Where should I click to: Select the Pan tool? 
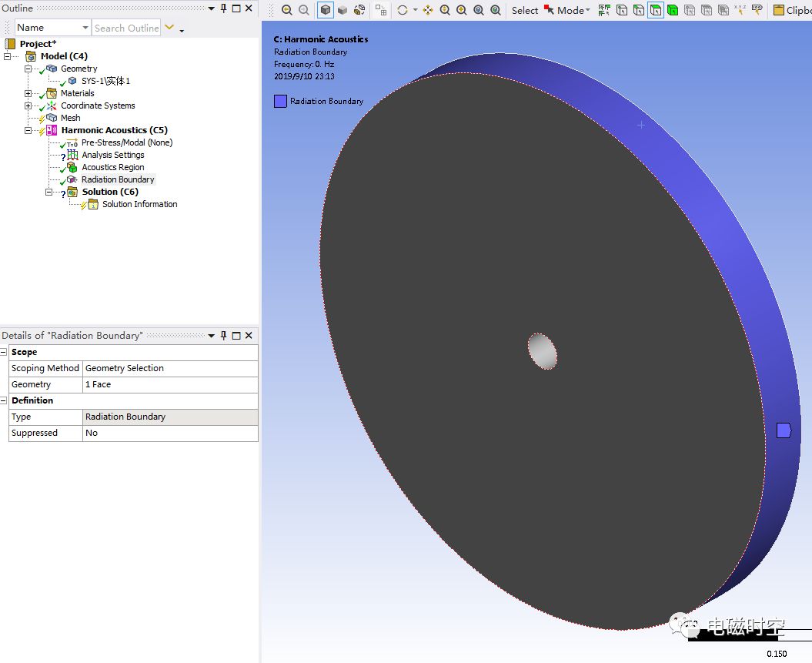428,10
